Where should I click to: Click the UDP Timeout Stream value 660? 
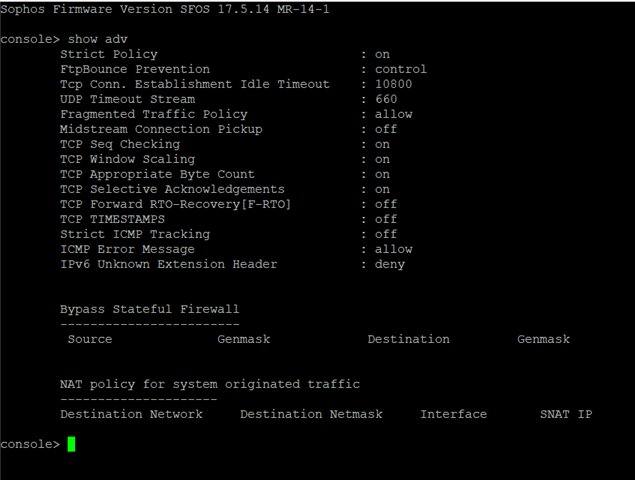[386, 99]
